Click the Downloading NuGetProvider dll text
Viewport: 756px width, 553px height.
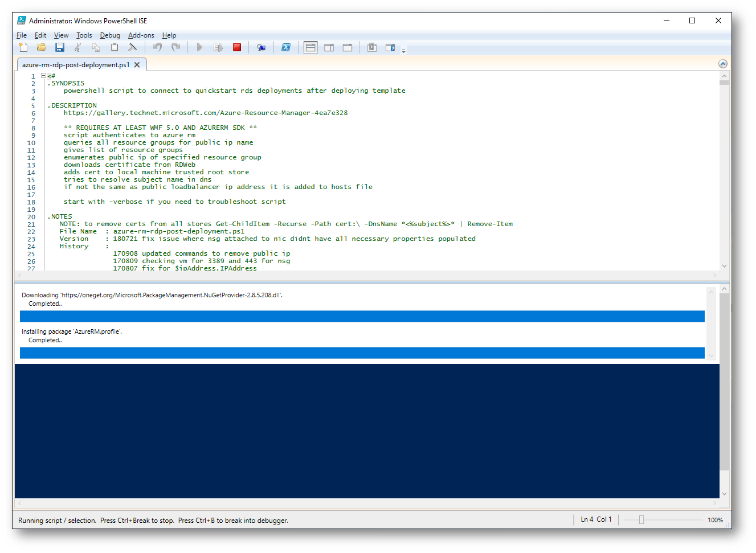152,295
